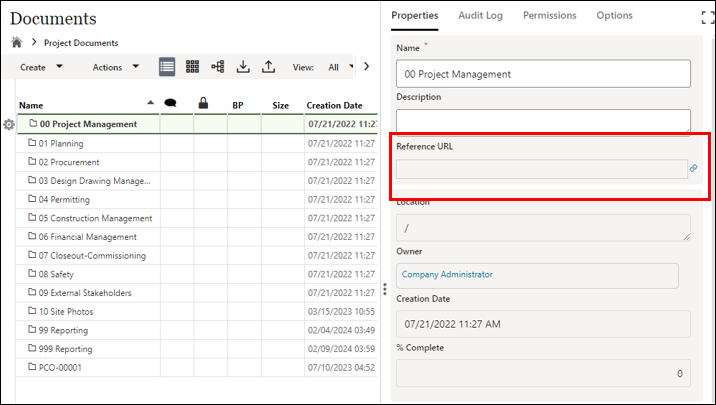Select the 99 Reporting folder
Viewport: 716px width, 405px height.
coord(63,331)
